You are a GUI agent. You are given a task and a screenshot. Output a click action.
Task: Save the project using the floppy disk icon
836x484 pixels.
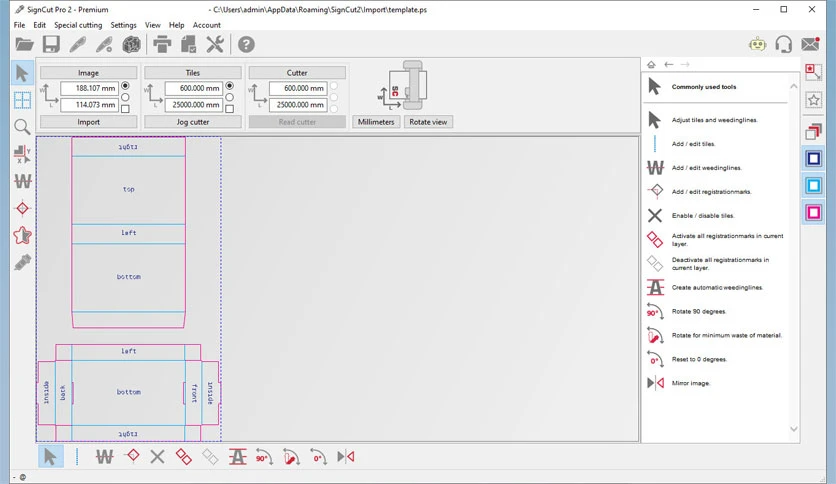pyautogui.click(x=51, y=44)
